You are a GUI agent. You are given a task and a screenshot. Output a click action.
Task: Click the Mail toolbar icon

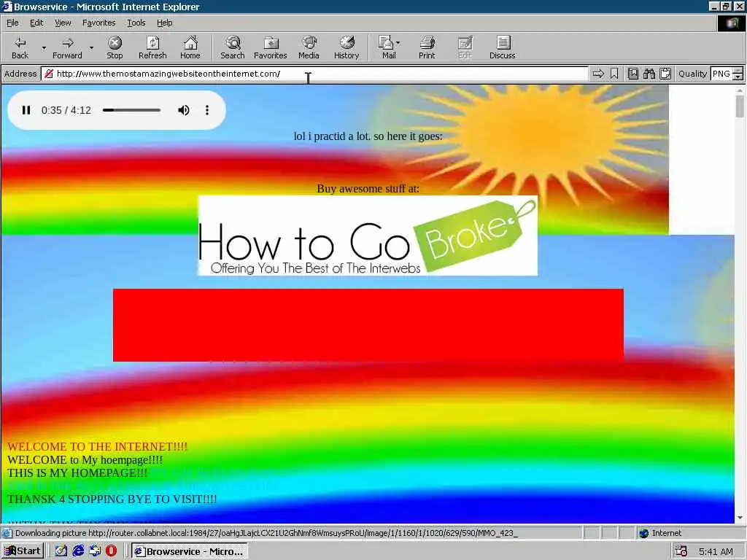pos(387,47)
